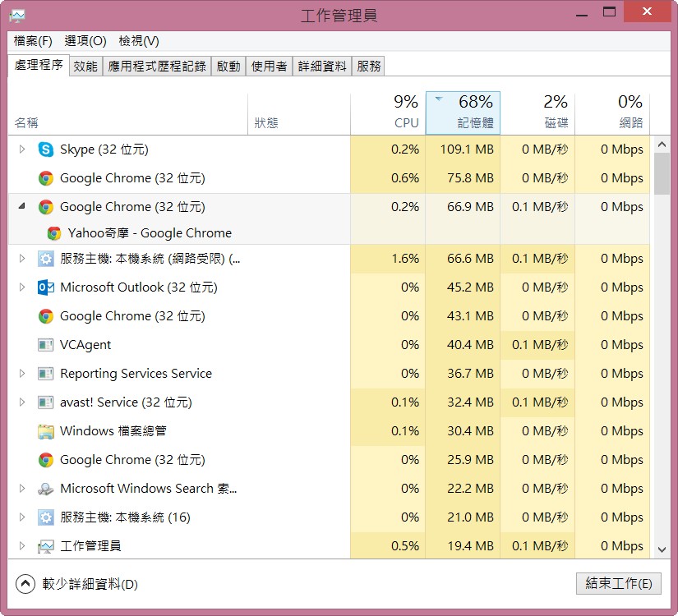Viewport: 678px width, 616px height.
Task: Expand the Microsoft Outlook process group
Action: 22,287
